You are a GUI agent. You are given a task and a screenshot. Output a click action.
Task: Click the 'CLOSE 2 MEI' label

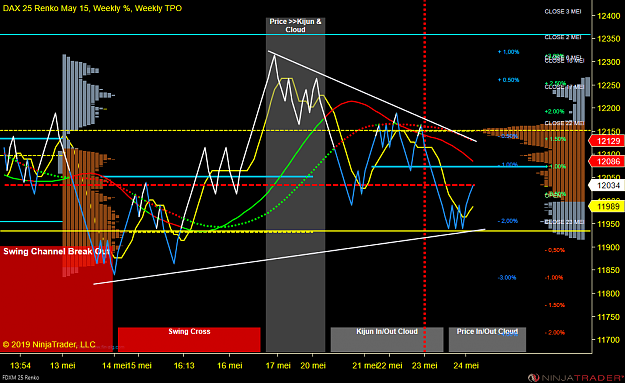(563, 37)
